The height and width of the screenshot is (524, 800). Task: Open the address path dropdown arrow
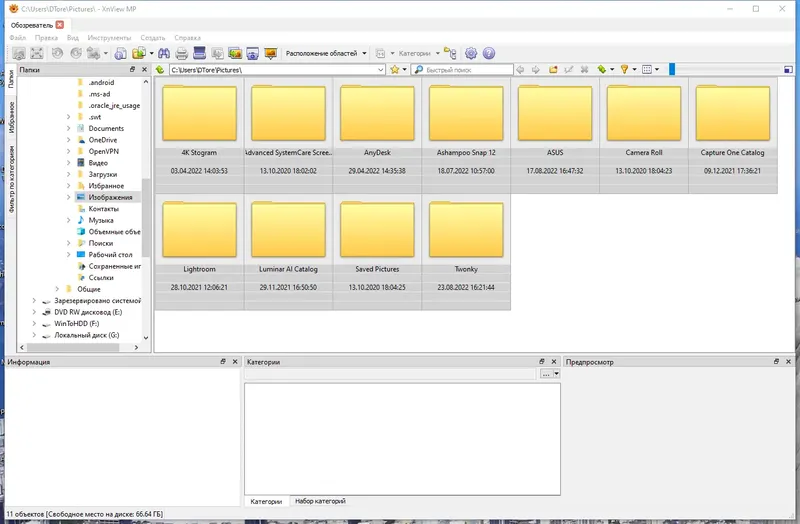coord(381,69)
